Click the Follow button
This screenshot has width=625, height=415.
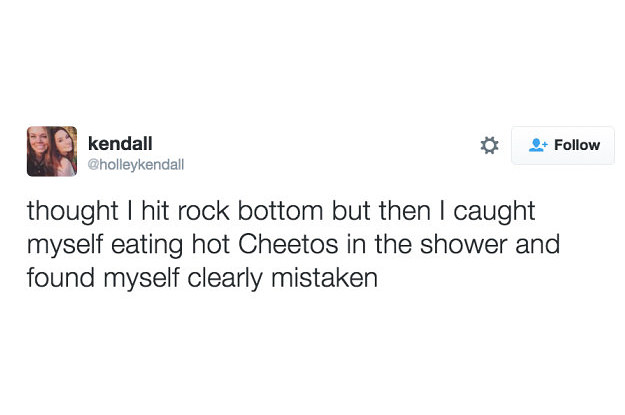coord(563,146)
